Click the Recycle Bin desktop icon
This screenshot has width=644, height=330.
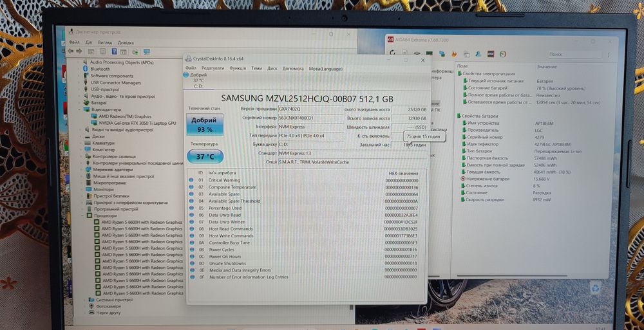coord(595,288)
